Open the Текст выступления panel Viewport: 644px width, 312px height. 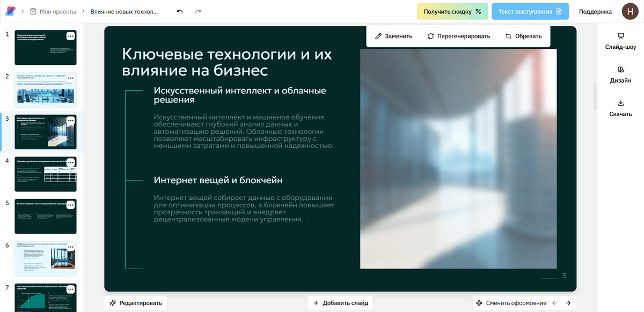[x=530, y=11]
